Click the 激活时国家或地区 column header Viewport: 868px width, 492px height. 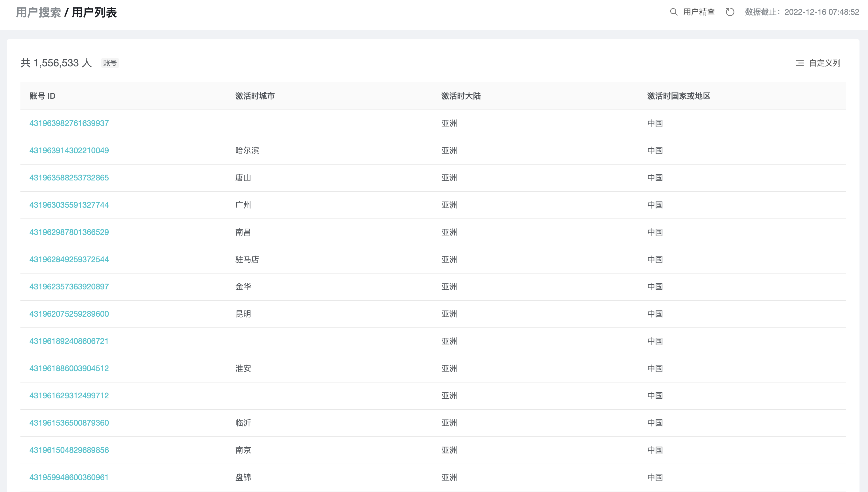pyautogui.click(x=678, y=96)
